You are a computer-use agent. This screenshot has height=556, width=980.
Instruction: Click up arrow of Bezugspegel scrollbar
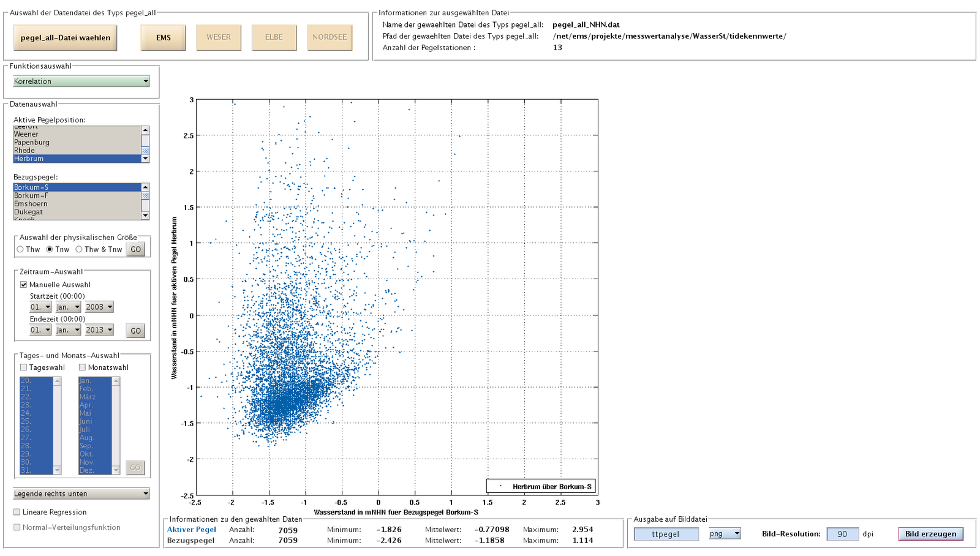145,187
